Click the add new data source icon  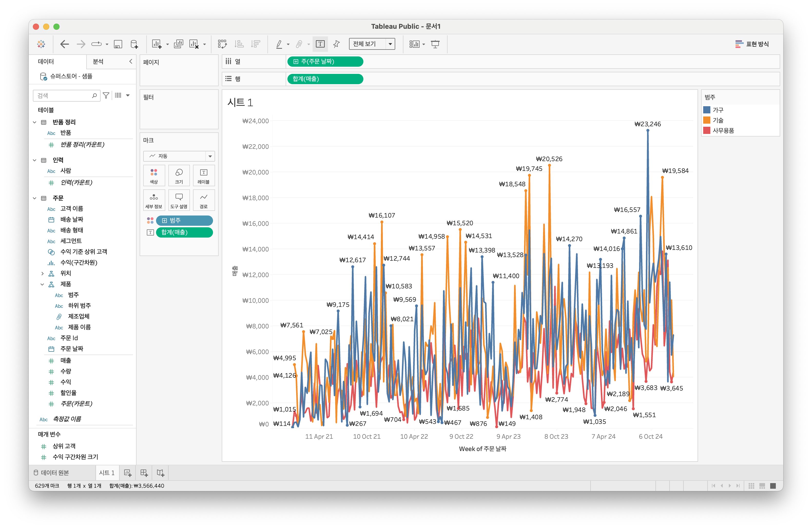tap(134, 44)
